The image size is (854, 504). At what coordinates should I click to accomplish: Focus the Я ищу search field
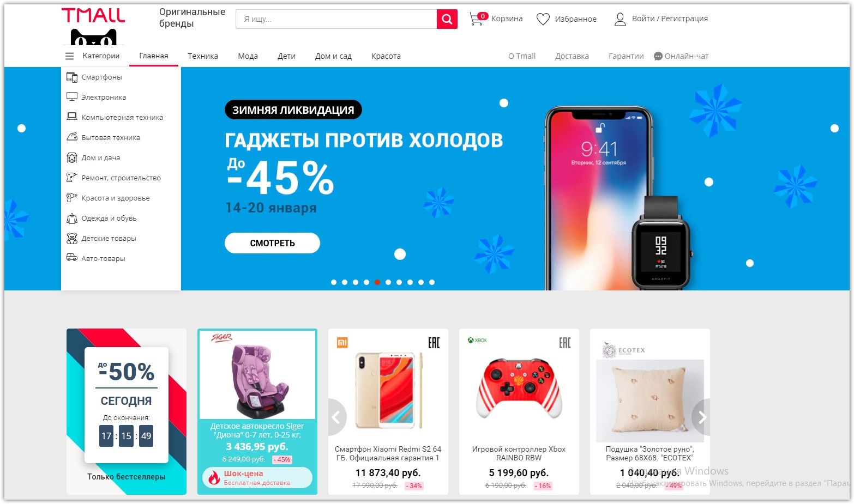click(x=336, y=19)
